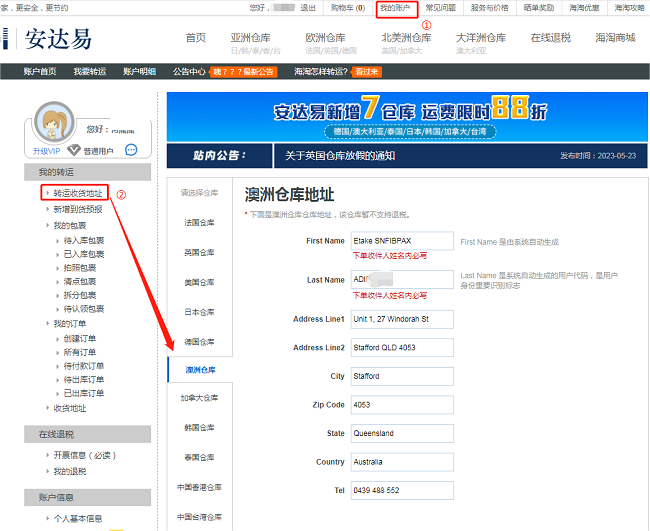This screenshot has width=650, height=531.
Task: Open 待出库订单 in the sidebar
Action: [84, 380]
